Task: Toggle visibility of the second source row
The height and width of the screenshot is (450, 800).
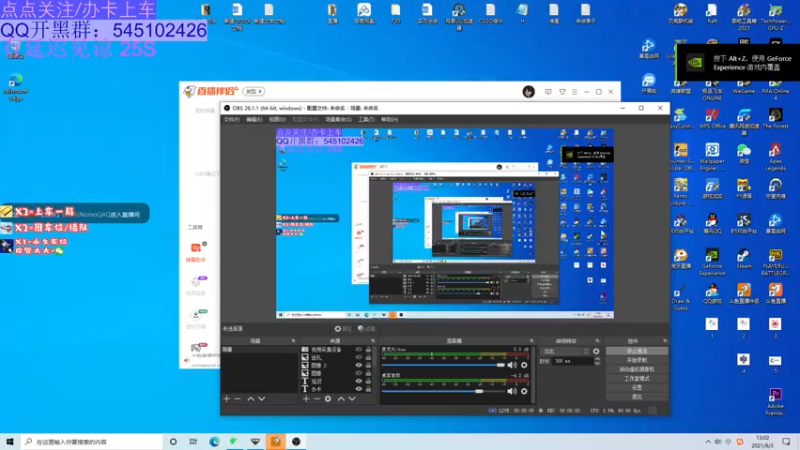Action: [359, 358]
